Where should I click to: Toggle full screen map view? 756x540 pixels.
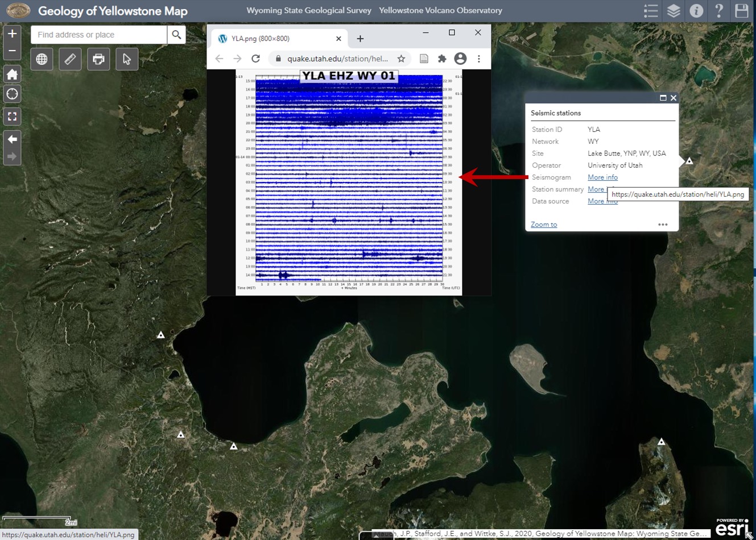point(12,117)
